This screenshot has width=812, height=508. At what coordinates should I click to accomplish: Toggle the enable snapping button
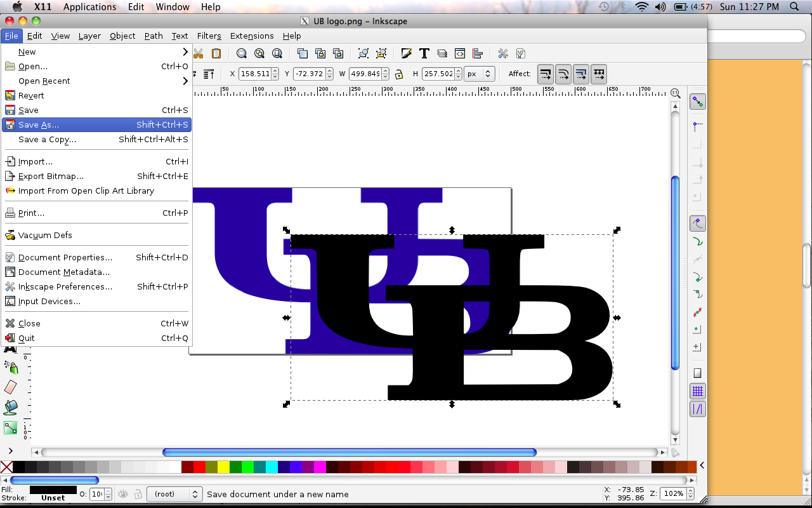tap(697, 102)
